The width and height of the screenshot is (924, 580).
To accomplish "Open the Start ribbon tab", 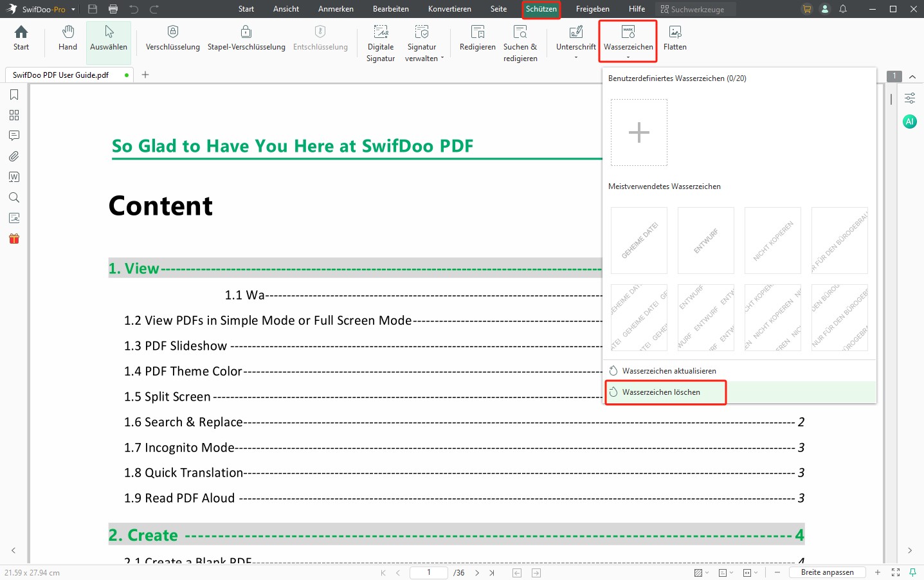I will pyautogui.click(x=246, y=9).
